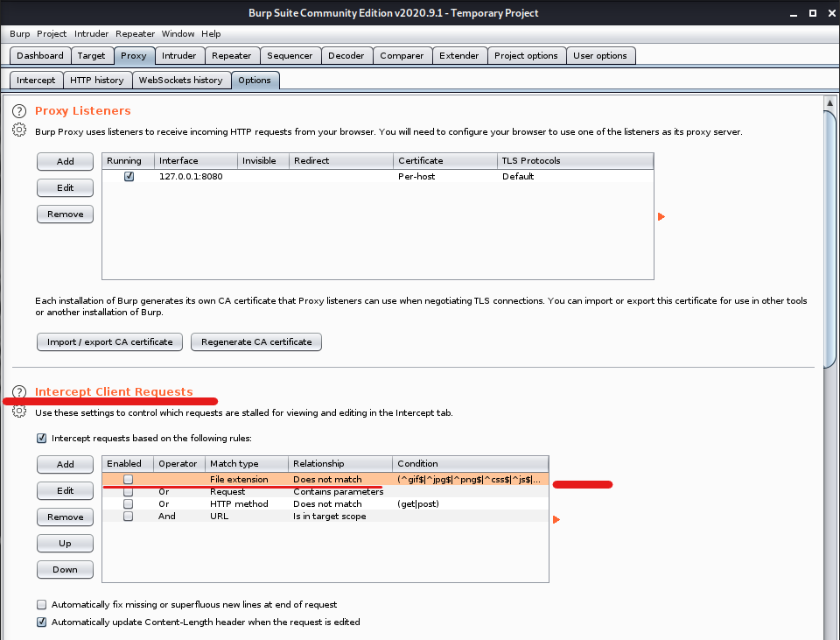The width and height of the screenshot is (840, 640).
Task: Open the Project menu
Action: (52, 34)
